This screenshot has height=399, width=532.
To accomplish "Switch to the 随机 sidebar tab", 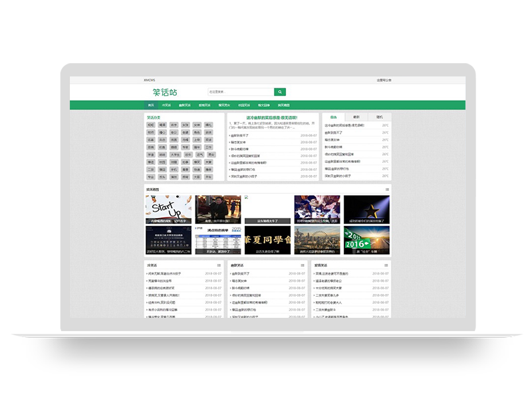I will pos(380,116).
